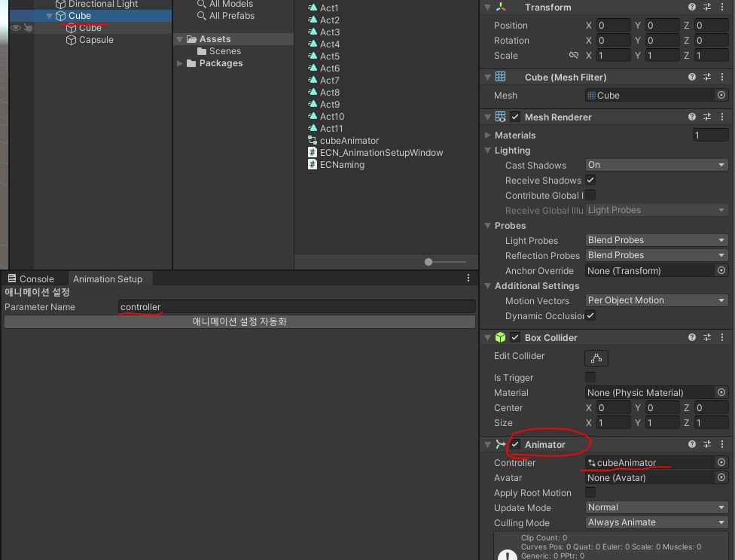
Task: Select the Assets folder
Action: [209, 39]
